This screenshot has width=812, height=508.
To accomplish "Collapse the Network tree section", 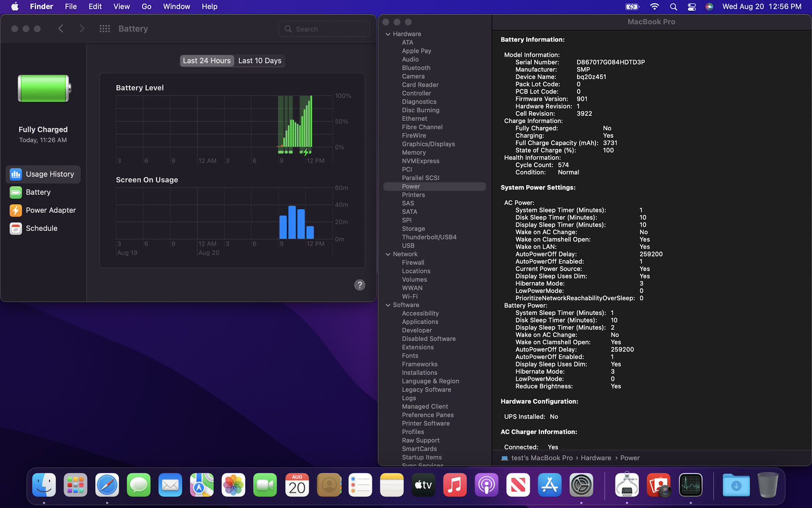I will click(x=388, y=255).
